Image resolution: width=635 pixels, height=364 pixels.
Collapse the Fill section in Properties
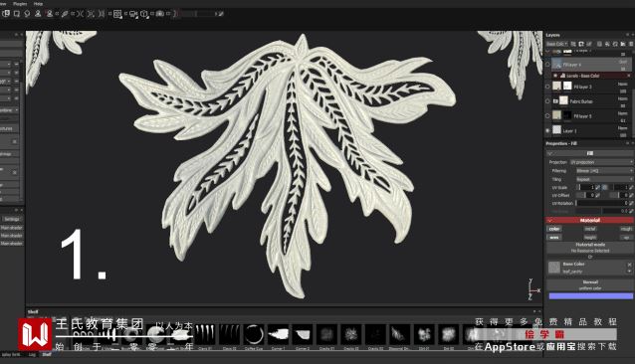pos(549,154)
